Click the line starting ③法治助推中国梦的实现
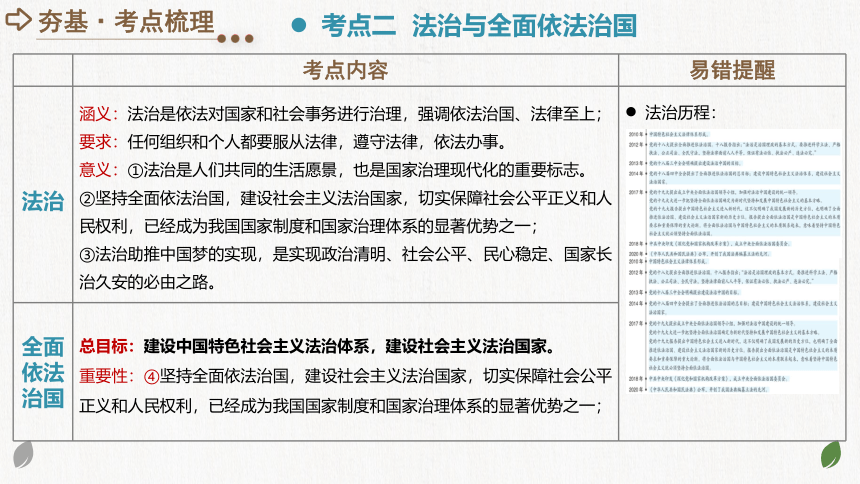This screenshot has width=860, height=484. click(x=346, y=254)
